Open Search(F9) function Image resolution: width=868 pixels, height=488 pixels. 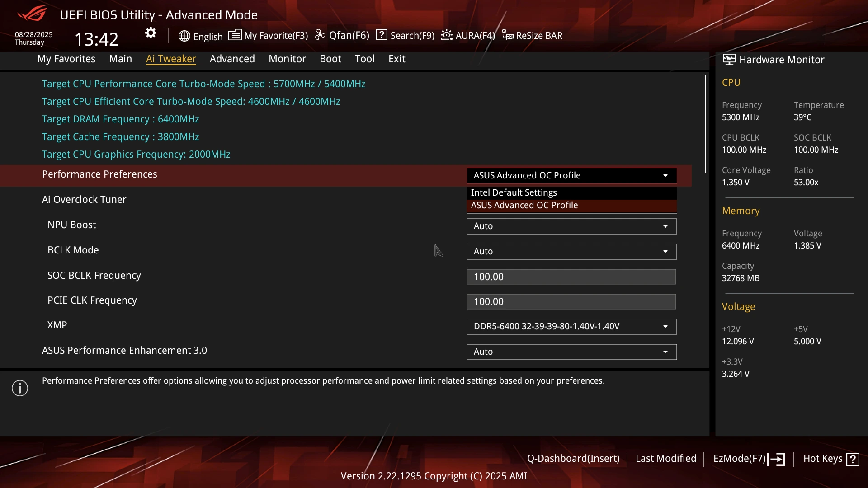[412, 35]
